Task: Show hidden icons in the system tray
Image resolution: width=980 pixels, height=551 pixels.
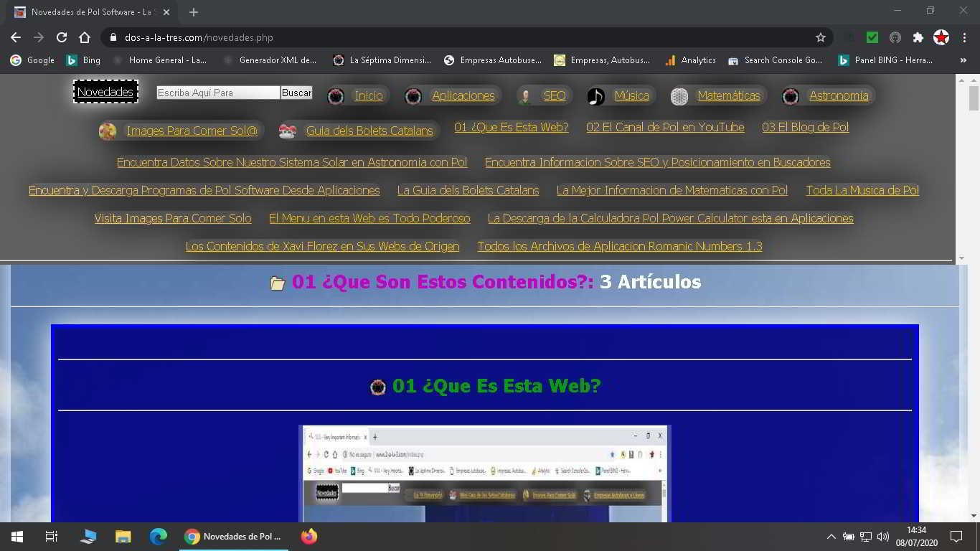Action: pyautogui.click(x=831, y=536)
